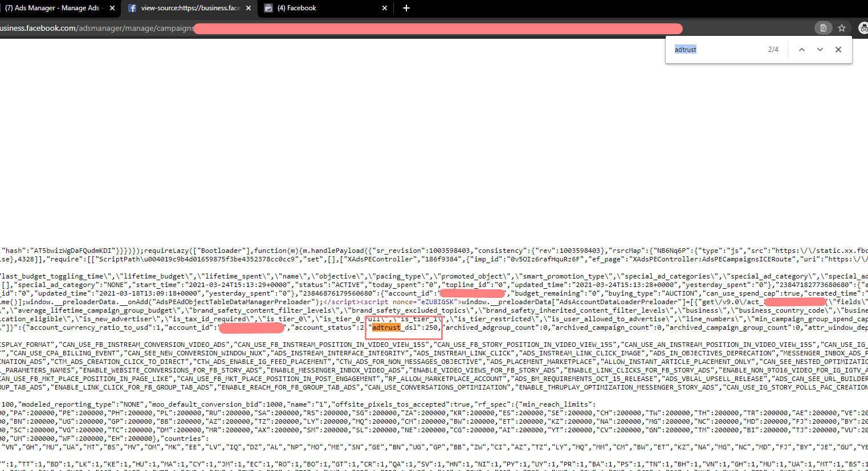Bookmark this page with the star icon
The width and height of the screenshot is (868, 471).
coord(842,28)
